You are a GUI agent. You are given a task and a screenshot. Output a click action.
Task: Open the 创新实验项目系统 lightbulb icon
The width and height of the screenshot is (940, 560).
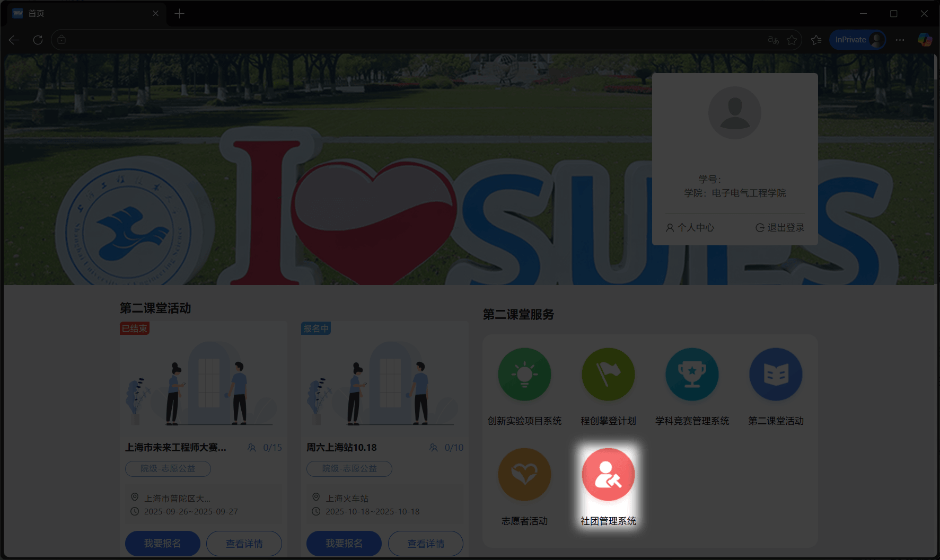[x=524, y=375]
